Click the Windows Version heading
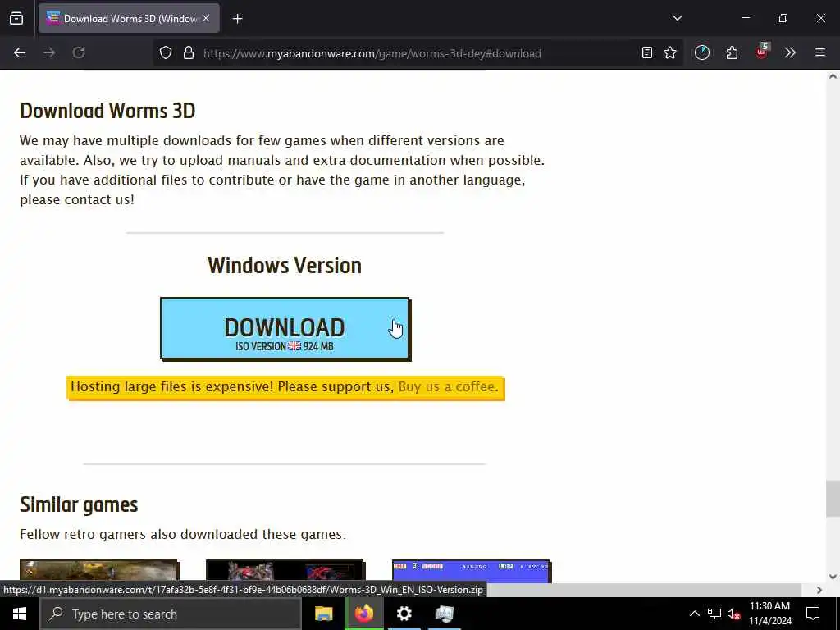Screen dimensions: 840x630 pos(285,265)
